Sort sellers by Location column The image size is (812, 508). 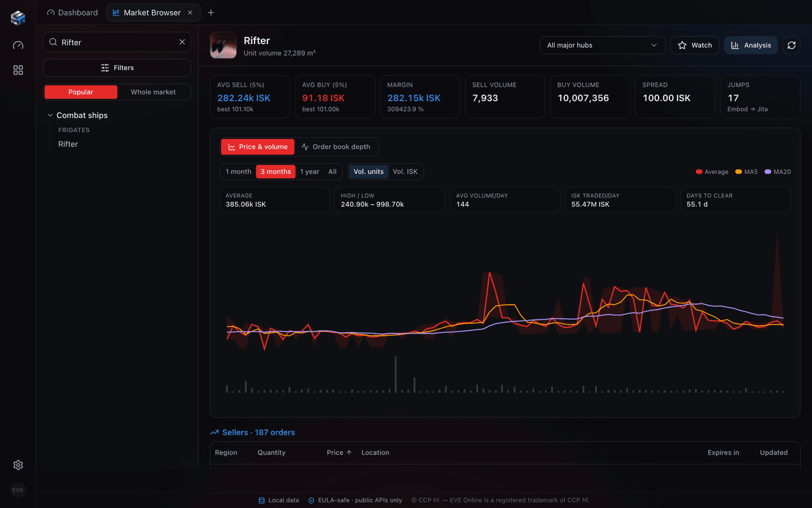[x=376, y=453]
